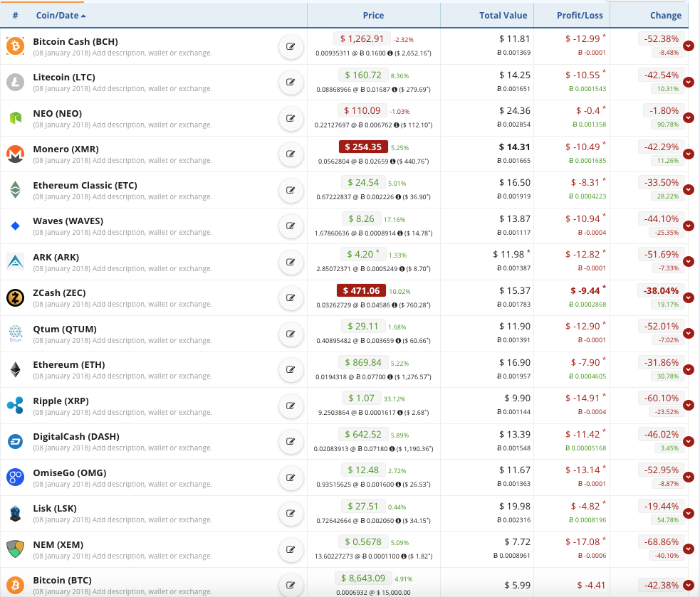Open the Waves (WAVES) coin name
This screenshot has width=700, height=597.
point(68,221)
